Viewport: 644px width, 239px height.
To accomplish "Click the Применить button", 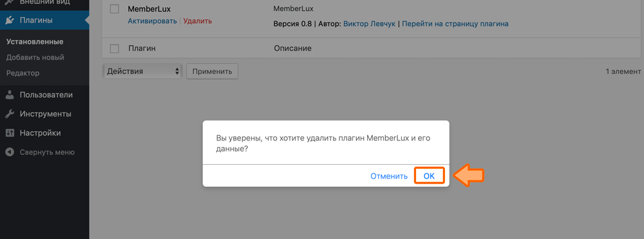I will 213,71.
